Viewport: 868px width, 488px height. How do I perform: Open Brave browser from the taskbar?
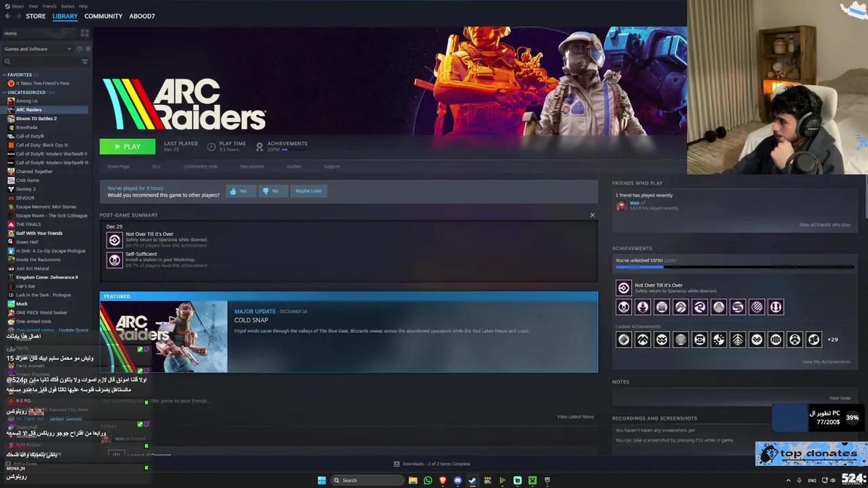[x=443, y=481]
